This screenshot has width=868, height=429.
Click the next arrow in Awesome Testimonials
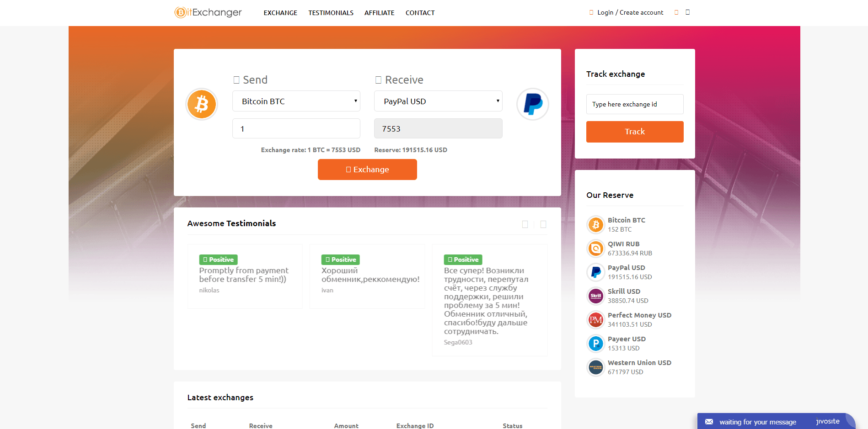pyautogui.click(x=543, y=224)
